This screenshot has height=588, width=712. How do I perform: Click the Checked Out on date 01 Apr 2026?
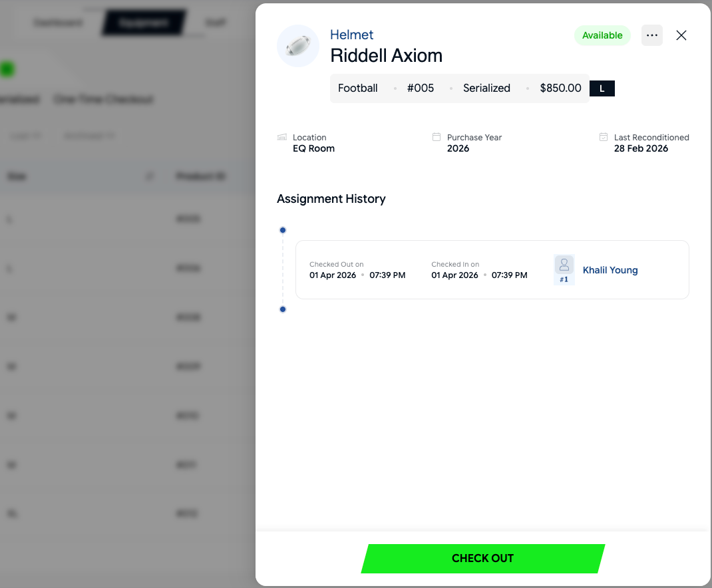[333, 275]
